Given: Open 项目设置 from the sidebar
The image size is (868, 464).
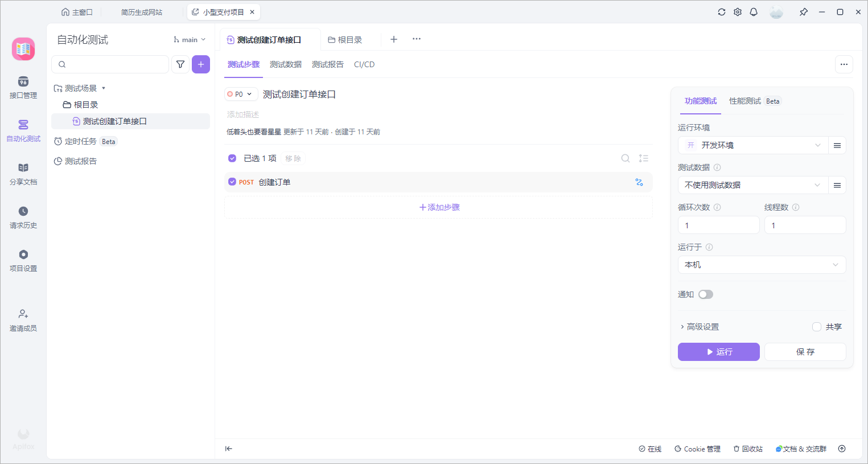Looking at the screenshot, I should coord(23,261).
